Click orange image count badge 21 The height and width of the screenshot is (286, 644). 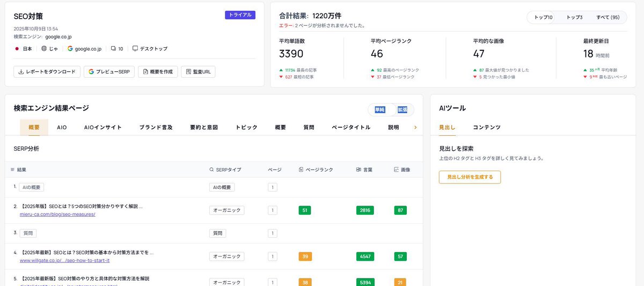(400, 282)
